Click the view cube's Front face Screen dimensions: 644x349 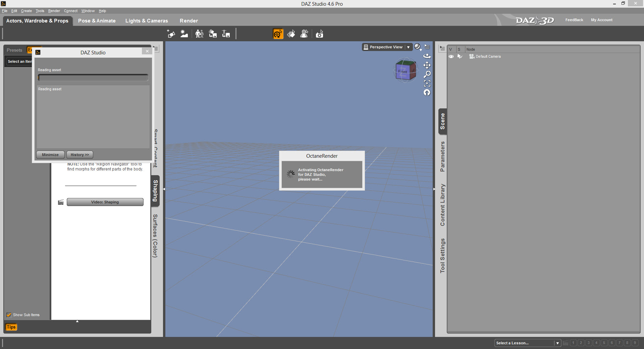coord(402,72)
